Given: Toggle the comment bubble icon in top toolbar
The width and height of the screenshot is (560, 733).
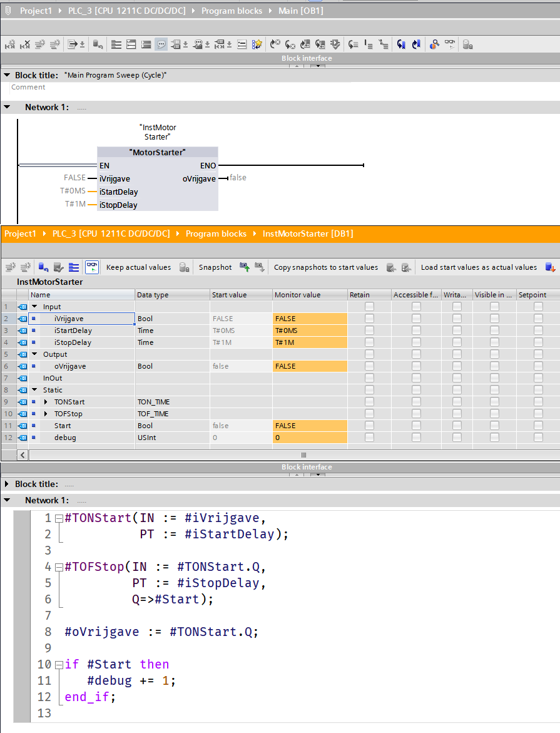Looking at the screenshot, I should (161, 44).
